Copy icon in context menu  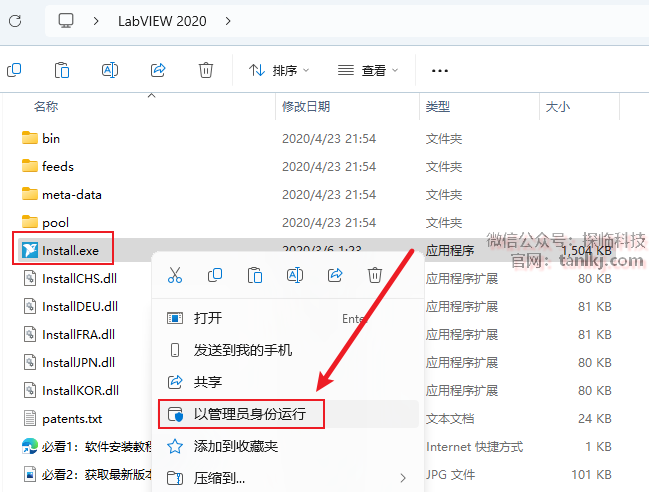pos(215,275)
